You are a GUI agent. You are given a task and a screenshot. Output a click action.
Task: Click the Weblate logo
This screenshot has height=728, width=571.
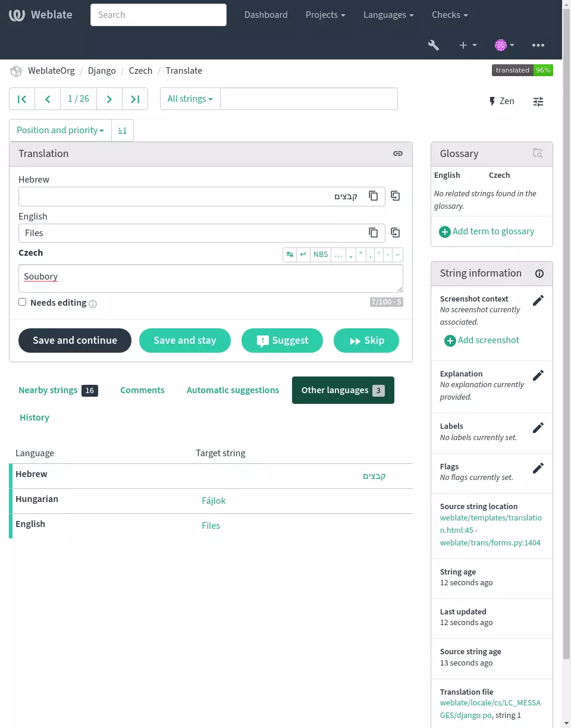coord(39,15)
